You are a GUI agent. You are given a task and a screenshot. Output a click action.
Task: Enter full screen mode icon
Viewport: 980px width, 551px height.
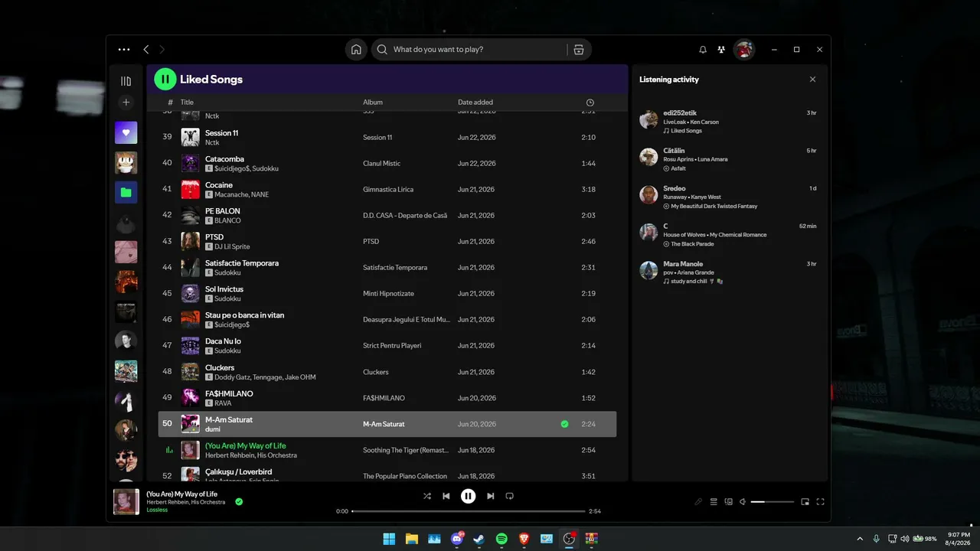pos(820,502)
